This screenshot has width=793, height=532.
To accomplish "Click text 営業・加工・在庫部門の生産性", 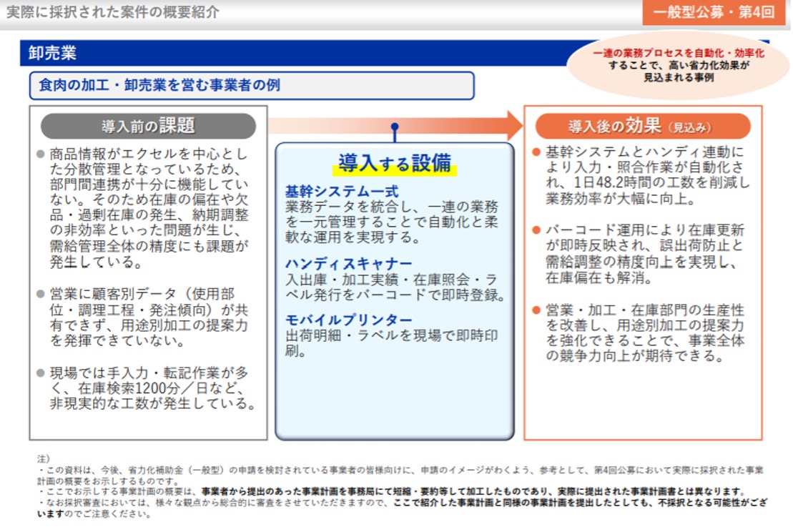I will click(645, 310).
